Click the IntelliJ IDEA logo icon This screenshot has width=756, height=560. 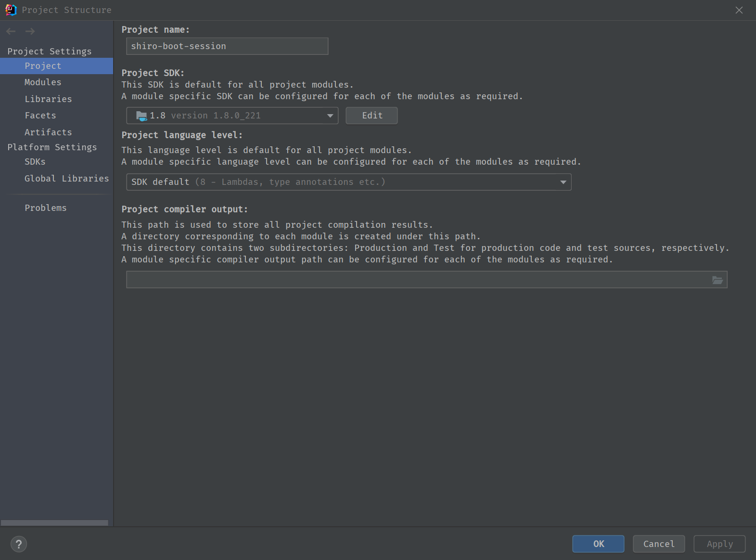click(x=11, y=10)
